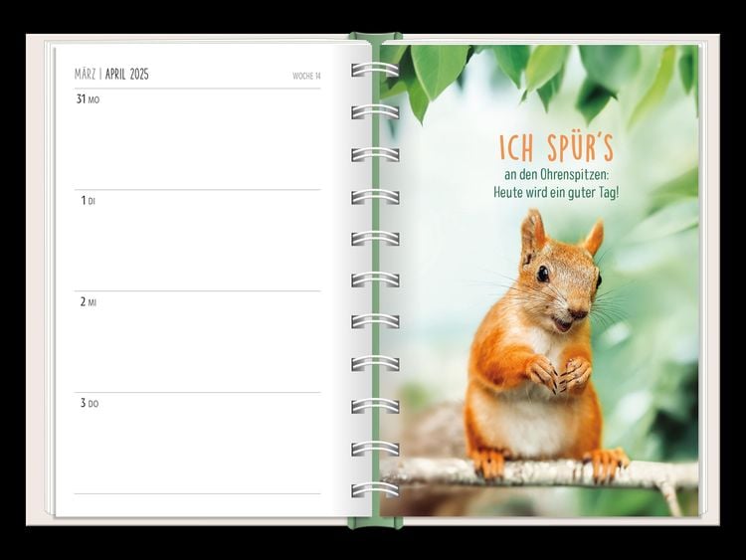This screenshot has height=560, width=746.
Task: Select the "1 DI" date label
Action: point(87,201)
